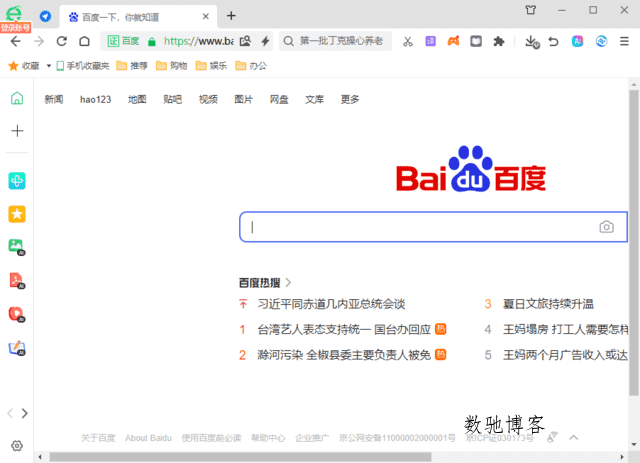The width and height of the screenshot is (640, 463).
Task: Go forward with the forward arrow
Action: coord(39,41)
